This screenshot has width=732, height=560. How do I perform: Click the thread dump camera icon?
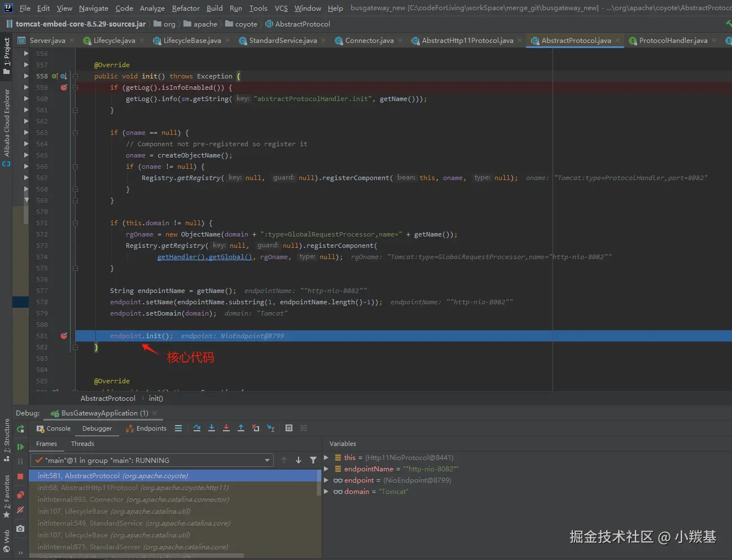click(x=20, y=528)
